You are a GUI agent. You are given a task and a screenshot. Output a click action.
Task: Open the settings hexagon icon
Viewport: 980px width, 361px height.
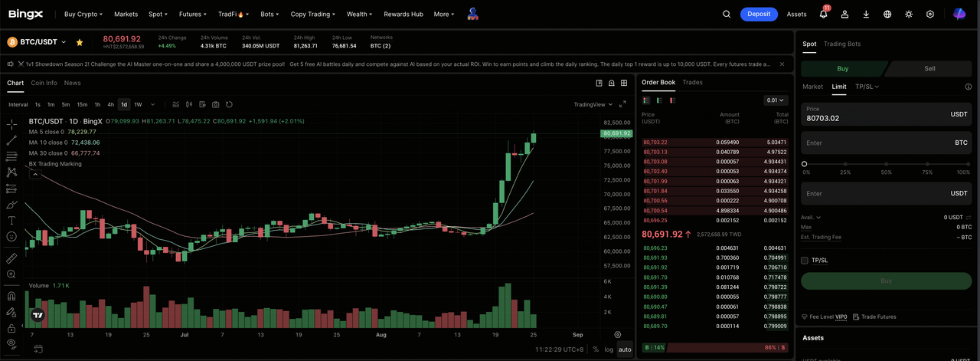click(930, 14)
